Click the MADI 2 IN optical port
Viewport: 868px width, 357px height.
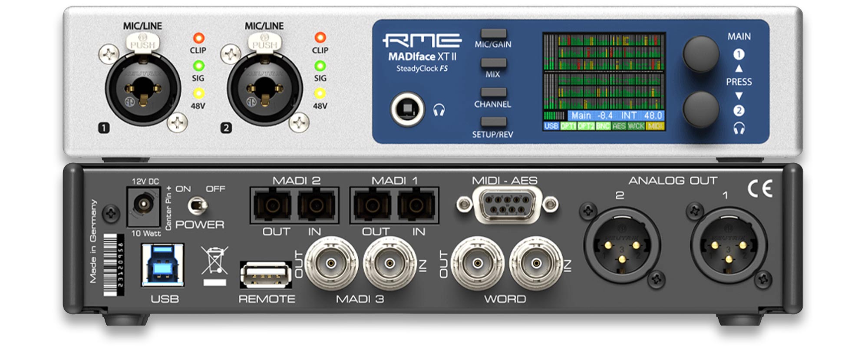pos(316,205)
